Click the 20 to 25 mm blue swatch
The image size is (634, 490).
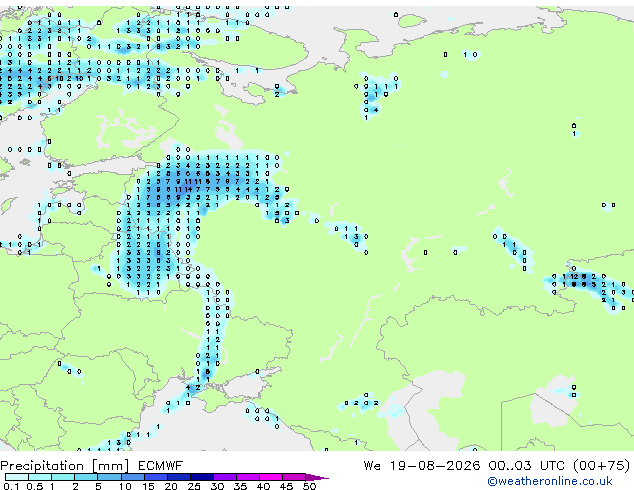pos(179,477)
